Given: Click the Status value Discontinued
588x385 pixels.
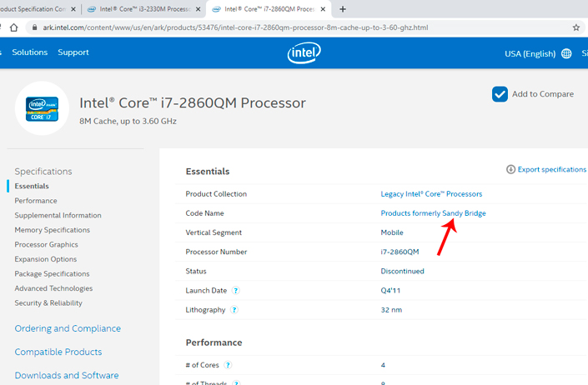Looking at the screenshot, I should pos(402,271).
